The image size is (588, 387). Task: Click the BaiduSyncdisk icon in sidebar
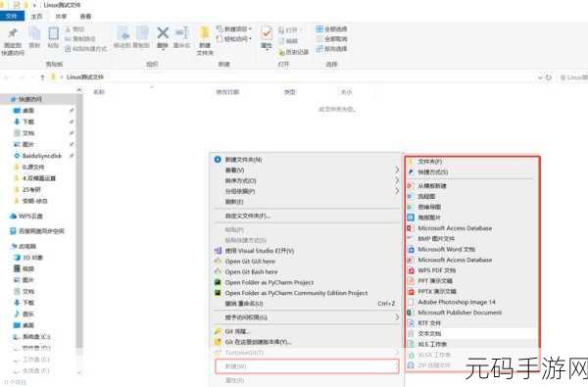coord(17,156)
